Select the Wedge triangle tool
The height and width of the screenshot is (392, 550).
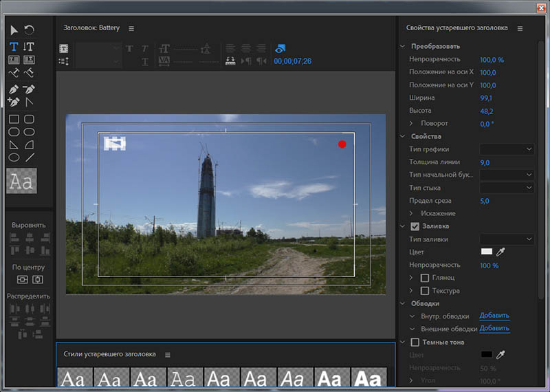14,144
